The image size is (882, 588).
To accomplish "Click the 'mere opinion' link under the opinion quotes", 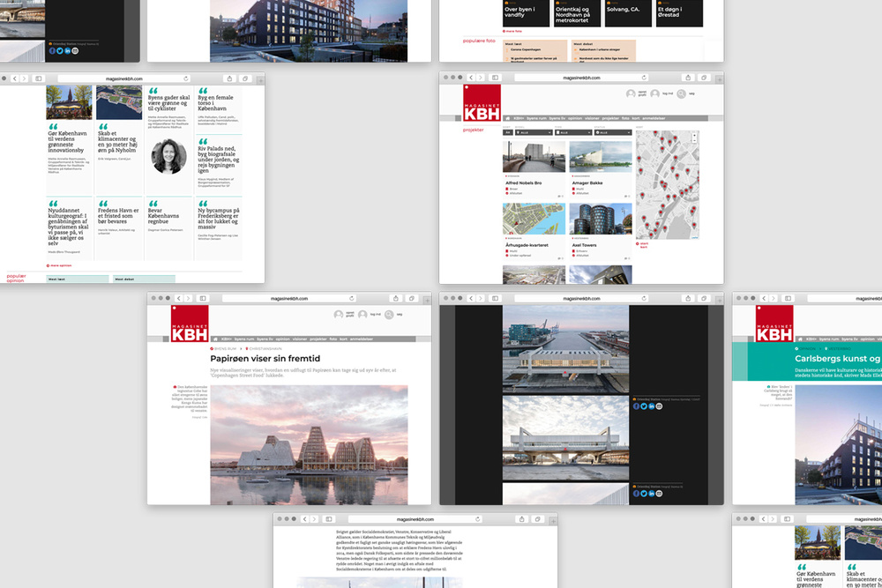I will (59, 265).
